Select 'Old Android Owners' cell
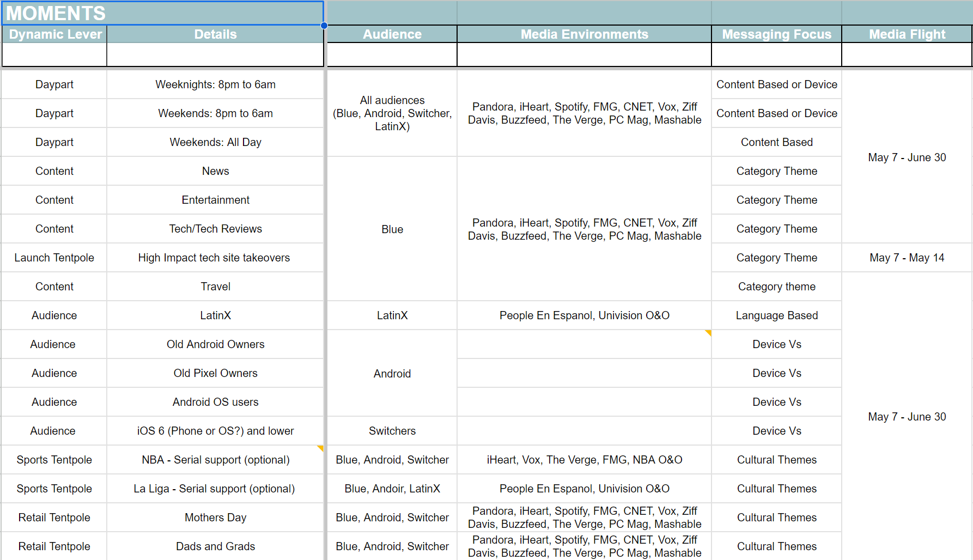The image size is (973, 560). pyautogui.click(x=215, y=344)
